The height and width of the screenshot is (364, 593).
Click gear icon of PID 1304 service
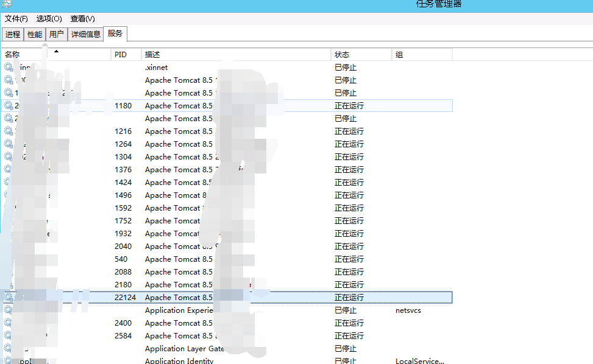[9, 157]
